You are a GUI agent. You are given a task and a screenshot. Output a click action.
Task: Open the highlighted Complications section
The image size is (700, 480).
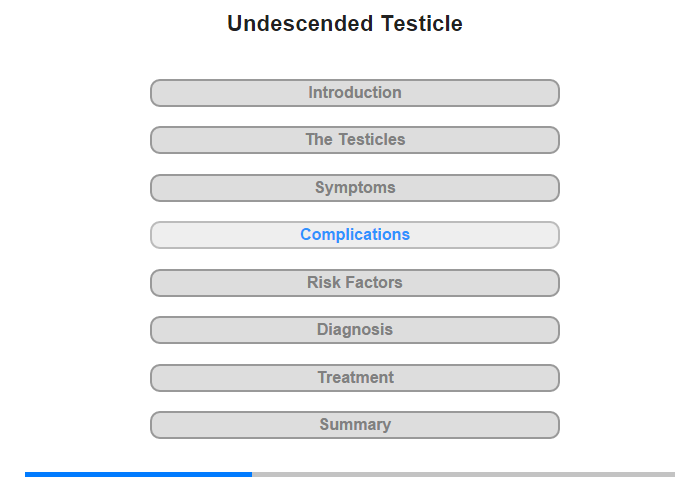point(355,235)
